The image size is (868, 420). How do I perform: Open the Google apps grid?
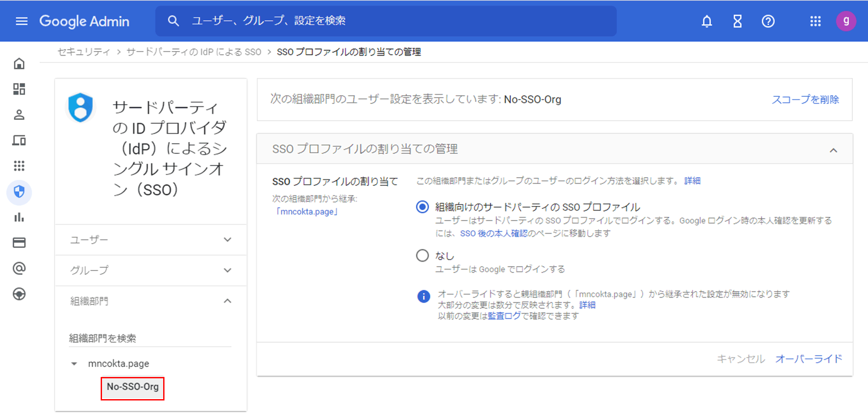pos(815,21)
